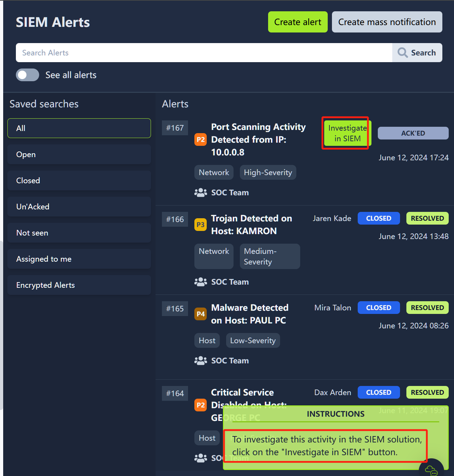Image resolution: width=454 pixels, height=476 pixels.
Task: Click the P2 priority badge on alert #164
Action: [x=200, y=405]
